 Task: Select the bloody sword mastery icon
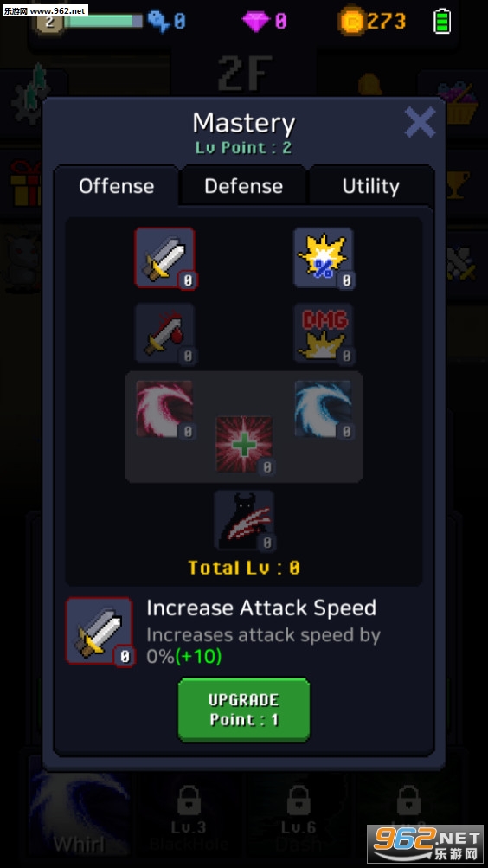[x=165, y=333]
